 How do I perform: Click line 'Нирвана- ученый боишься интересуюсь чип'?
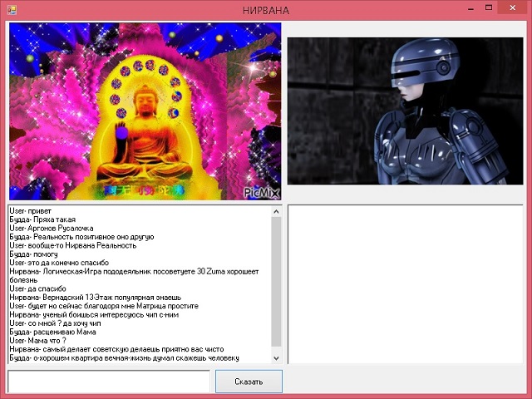(94, 315)
